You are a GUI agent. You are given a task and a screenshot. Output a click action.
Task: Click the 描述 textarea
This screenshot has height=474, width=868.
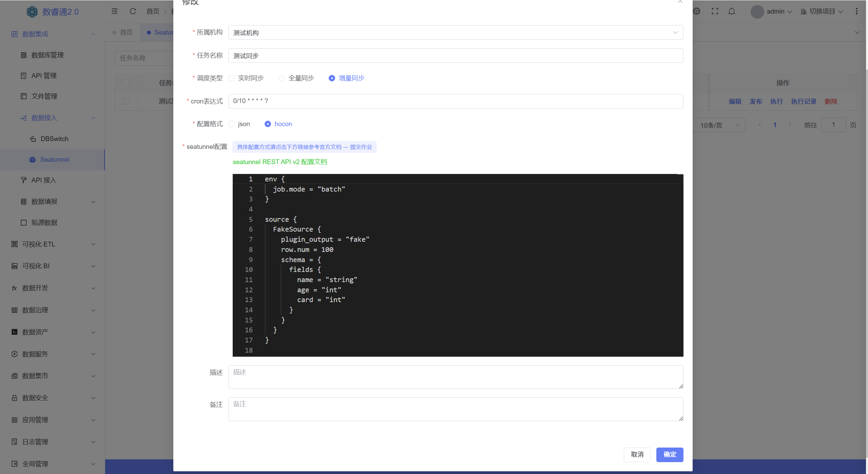coord(455,377)
